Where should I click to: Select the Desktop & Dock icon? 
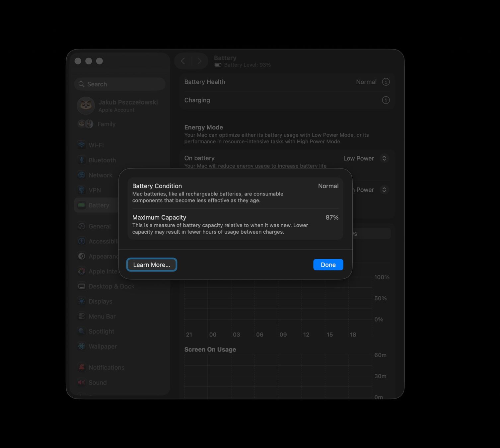[x=81, y=286]
